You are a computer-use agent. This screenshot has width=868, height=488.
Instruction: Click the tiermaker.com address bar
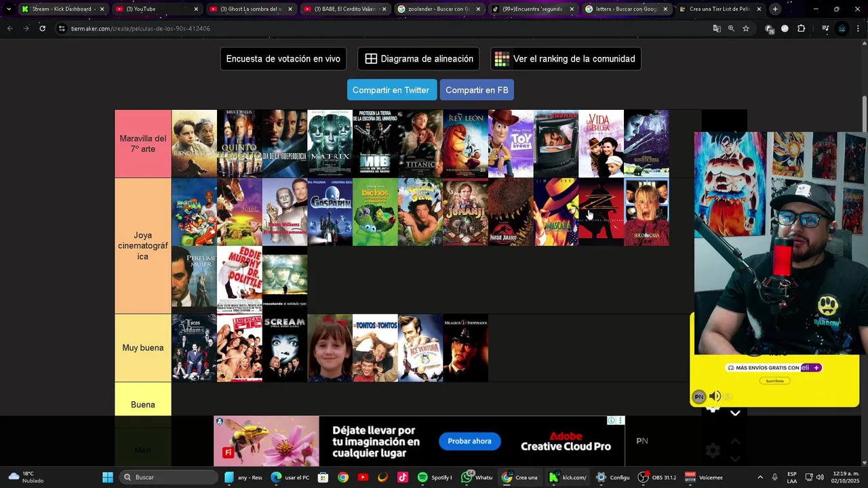380,28
